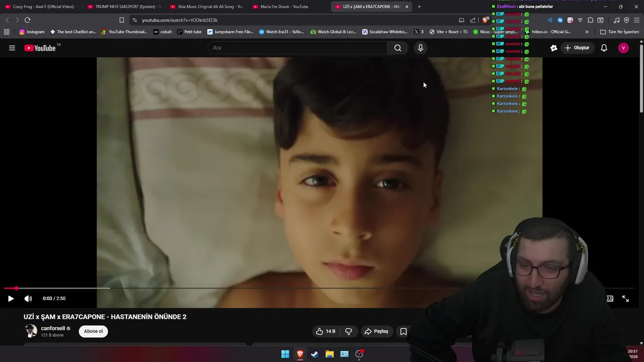This screenshot has width=644, height=362.
Task: Like the video with 14 B likes
Action: coord(326,331)
